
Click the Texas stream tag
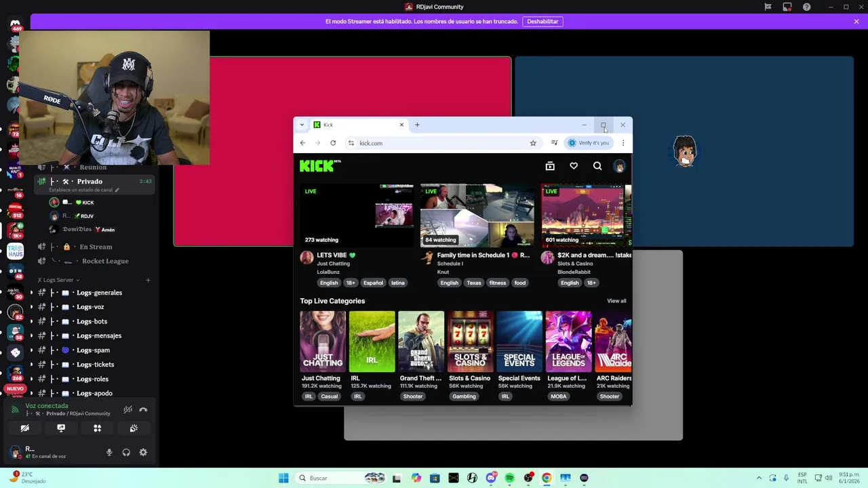pos(474,283)
